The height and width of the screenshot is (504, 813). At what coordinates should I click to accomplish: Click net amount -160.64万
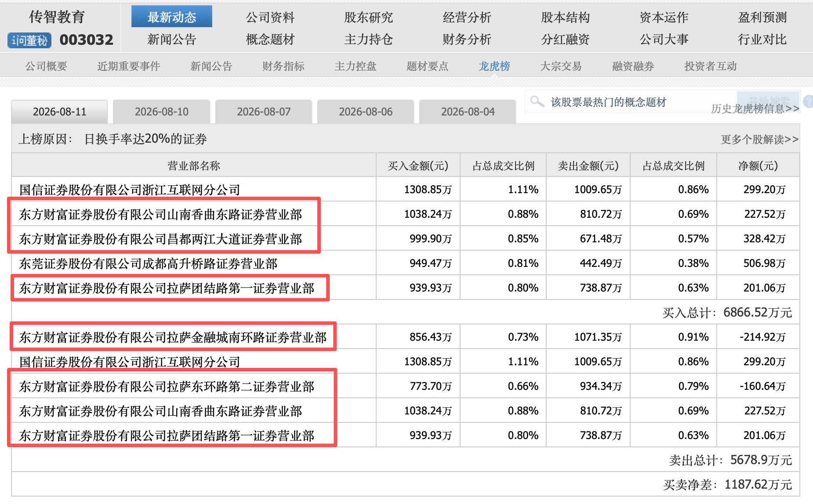click(x=763, y=386)
